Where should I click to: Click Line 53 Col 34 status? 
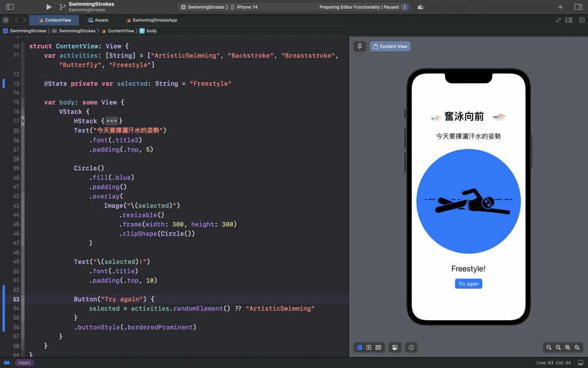click(x=554, y=363)
